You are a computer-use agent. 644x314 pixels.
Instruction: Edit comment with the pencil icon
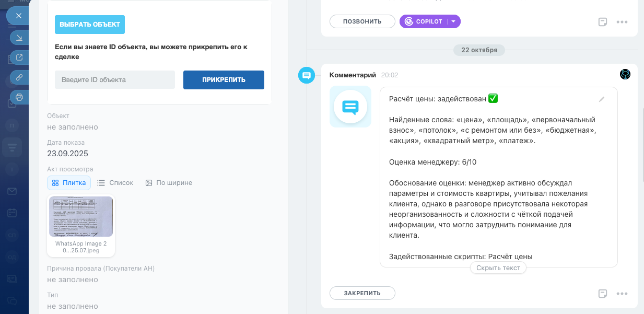602,99
